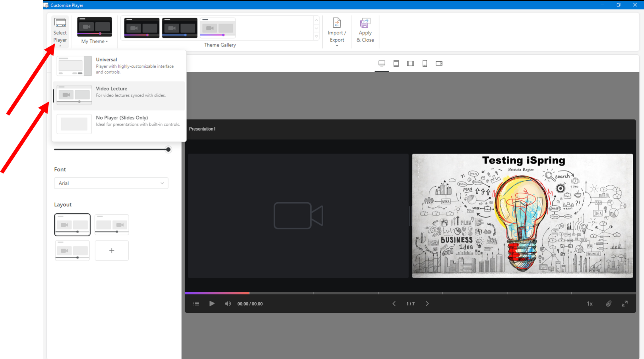Switch to desktop preview device icon
Image resolution: width=644 pixels, height=359 pixels.
click(x=382, y=64)
